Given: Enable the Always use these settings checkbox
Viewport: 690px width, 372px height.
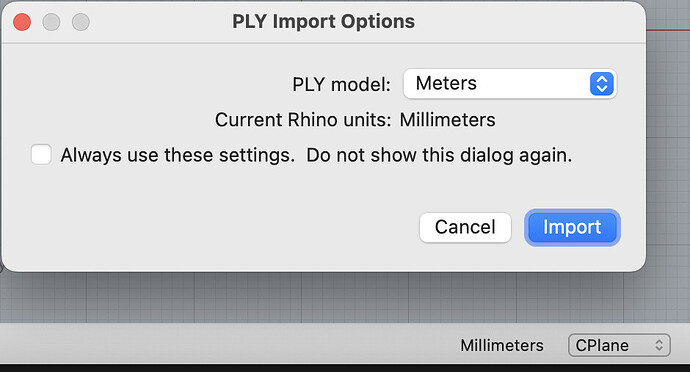Looking at the screenshot, I should pos(41,155).
